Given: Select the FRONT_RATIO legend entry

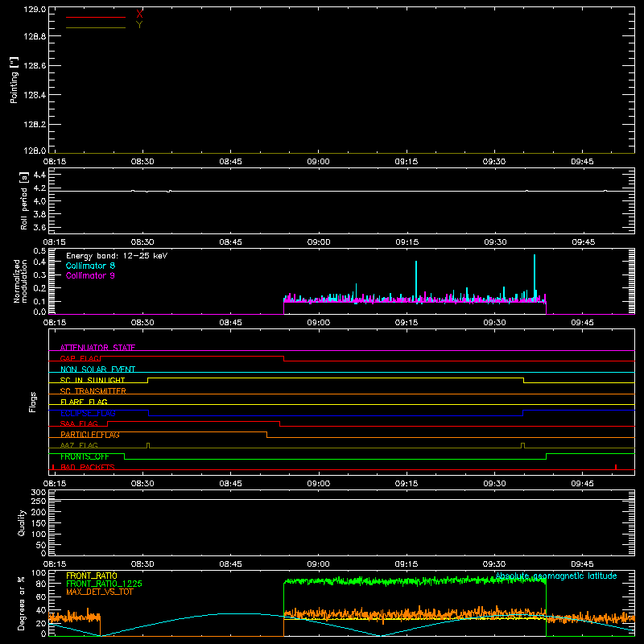Looking at the screenshot, I should pyautogui.click(x=92, y=576).
